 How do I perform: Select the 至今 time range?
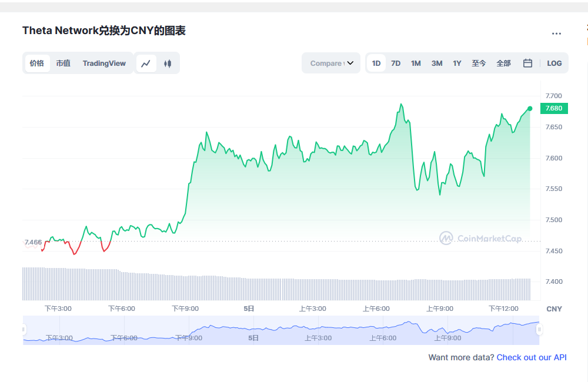point(479,63)
